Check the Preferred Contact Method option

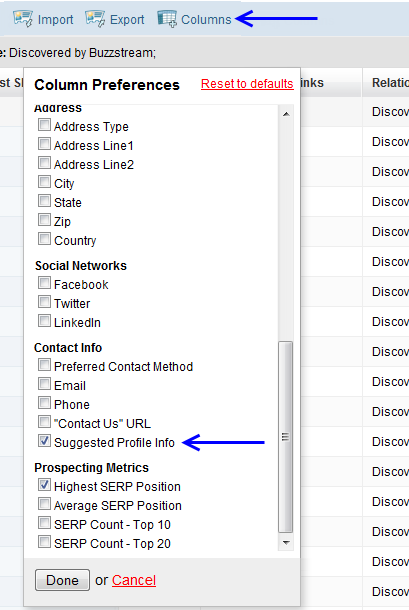44,365
